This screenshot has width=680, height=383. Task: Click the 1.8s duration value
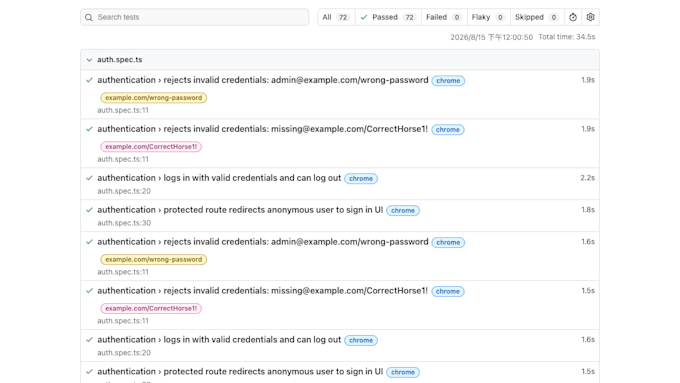(x=588, y=210)
